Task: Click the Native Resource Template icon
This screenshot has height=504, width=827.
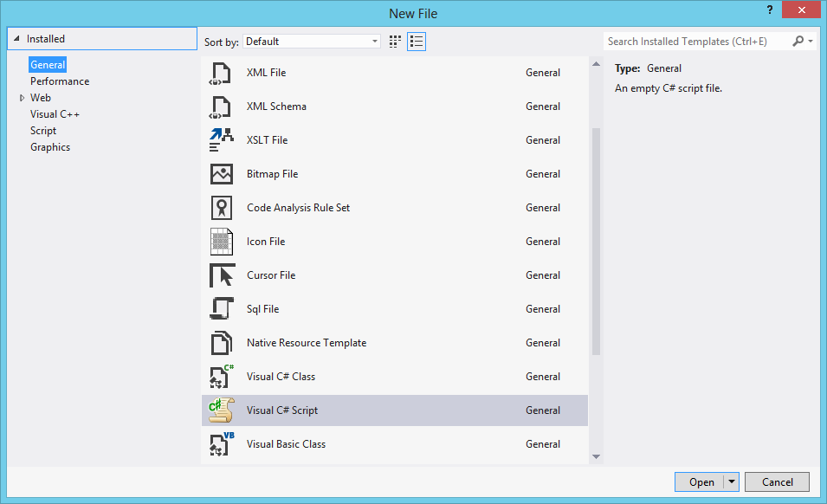Action: coord(222,343)
